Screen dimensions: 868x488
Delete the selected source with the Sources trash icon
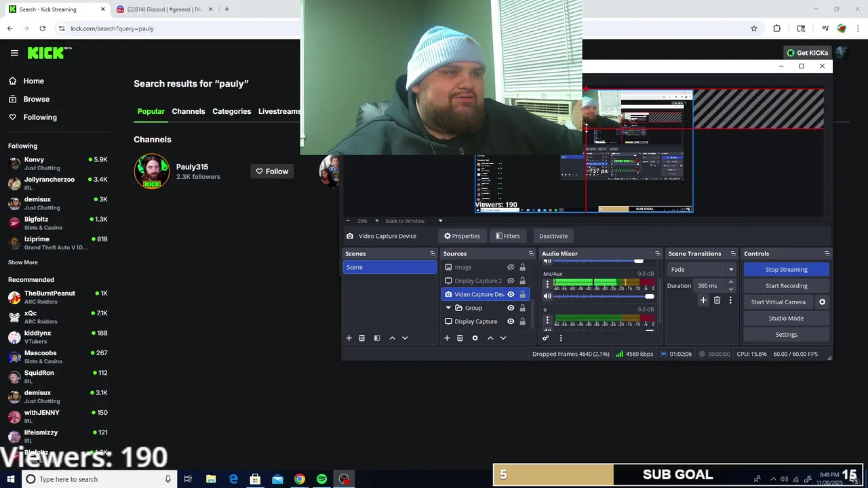[460, 338]
